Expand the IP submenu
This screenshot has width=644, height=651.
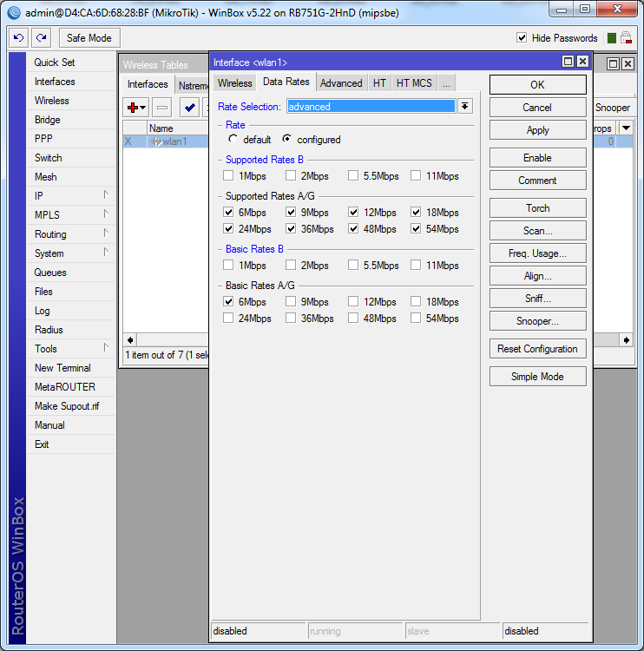click(106, 195)
